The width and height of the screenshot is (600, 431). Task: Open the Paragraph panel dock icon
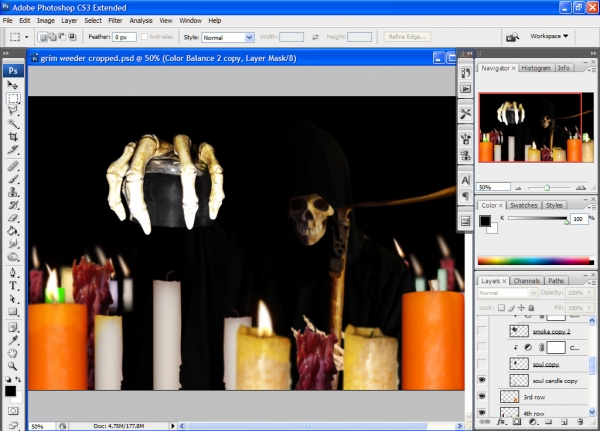coord(466,196)
